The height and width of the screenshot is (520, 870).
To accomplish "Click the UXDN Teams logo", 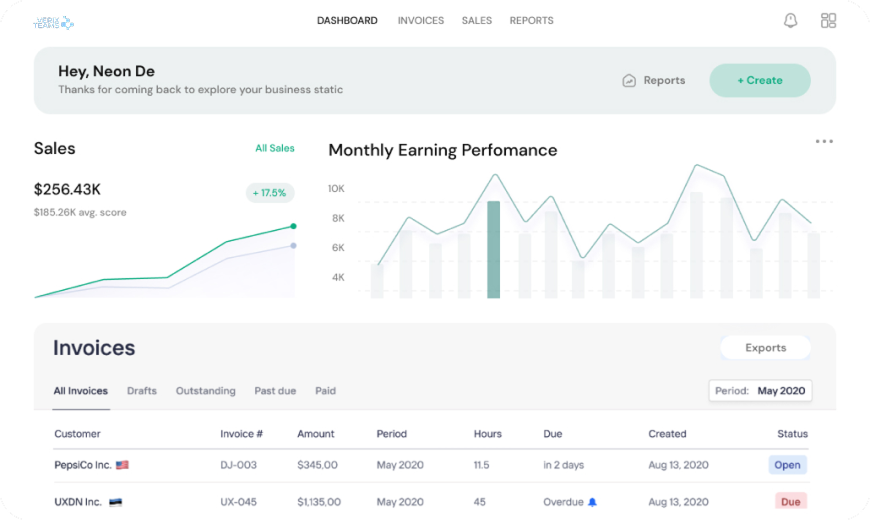I will [x=53, y=22].
